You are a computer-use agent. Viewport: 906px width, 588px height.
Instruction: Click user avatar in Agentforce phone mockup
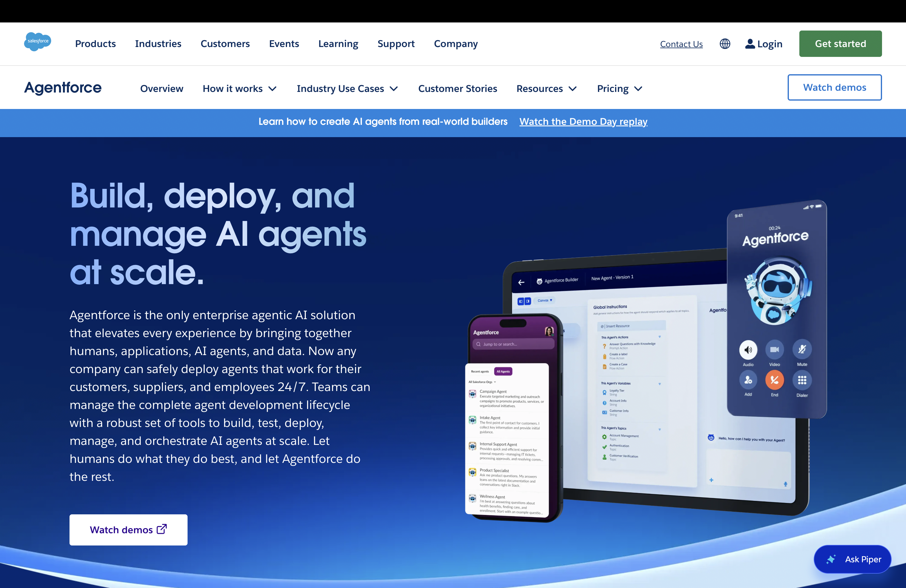tap(549, 331)
